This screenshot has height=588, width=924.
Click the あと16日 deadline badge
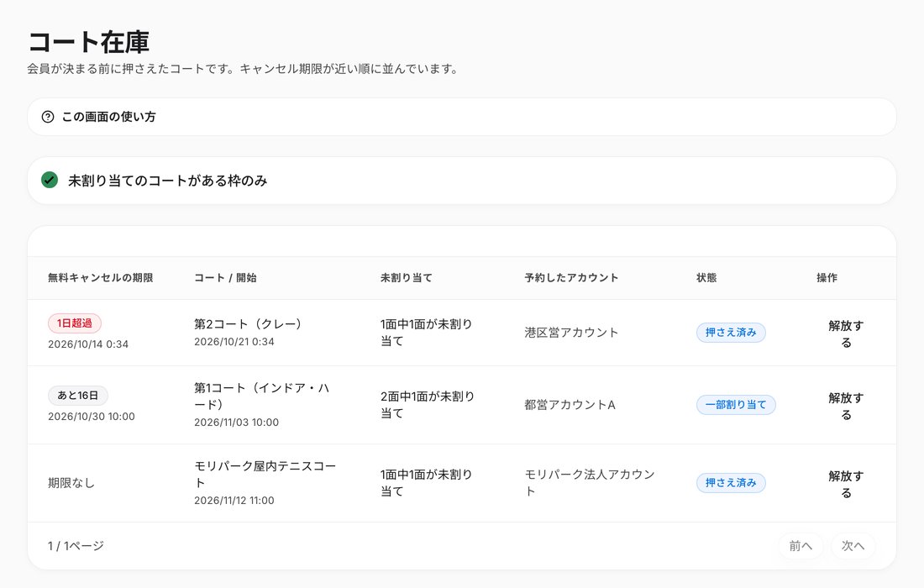click(x=78, y=396)
